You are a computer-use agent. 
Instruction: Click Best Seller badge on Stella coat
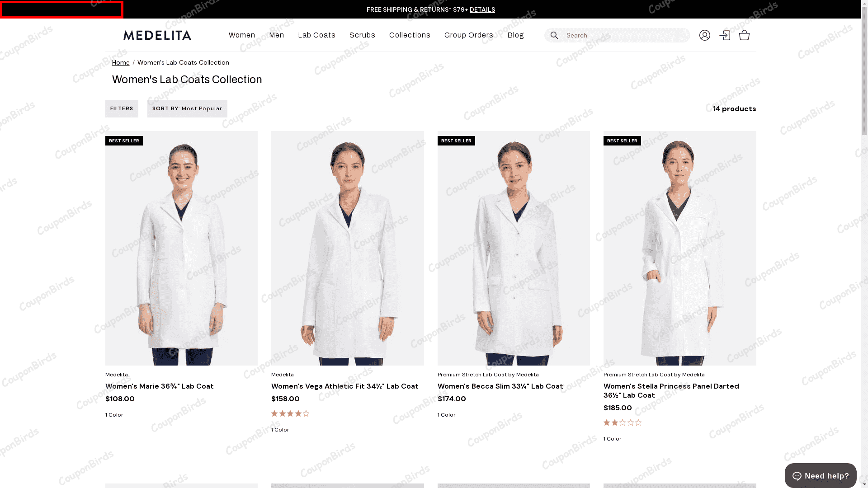(622, 141)
